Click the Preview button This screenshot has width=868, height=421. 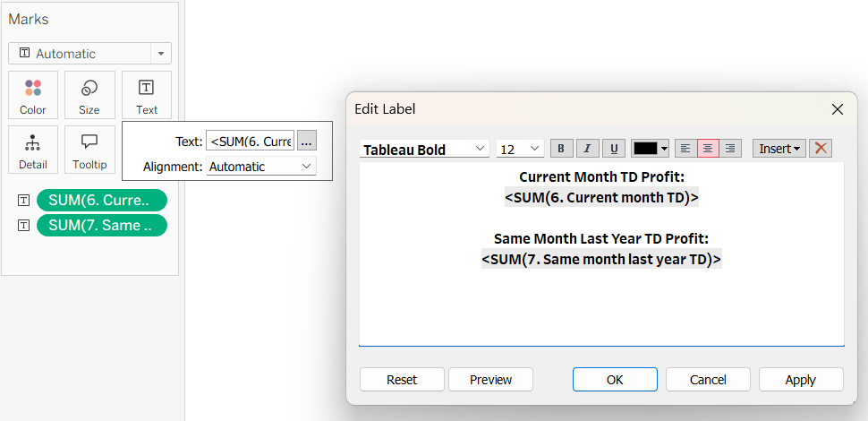coord(490,380)
